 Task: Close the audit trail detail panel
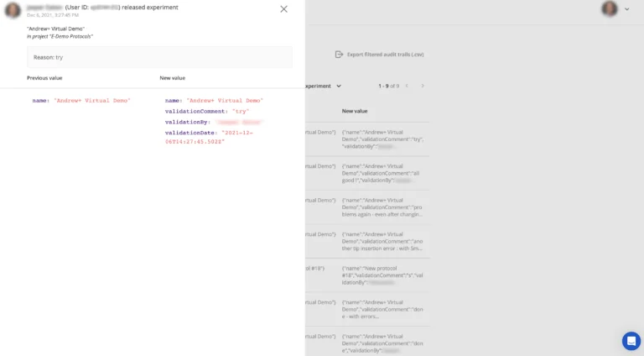point(283,9)
